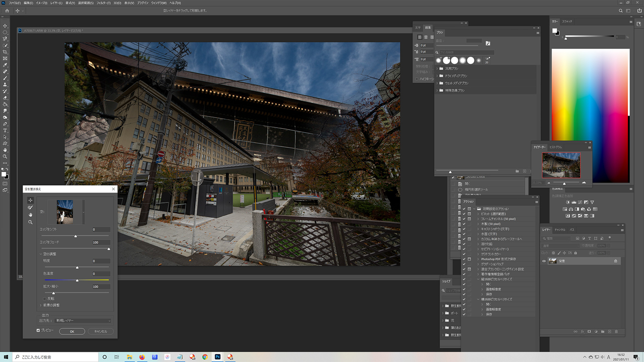Pick a color in the large color spectrum
644x362 pixels.
[590, 116]
